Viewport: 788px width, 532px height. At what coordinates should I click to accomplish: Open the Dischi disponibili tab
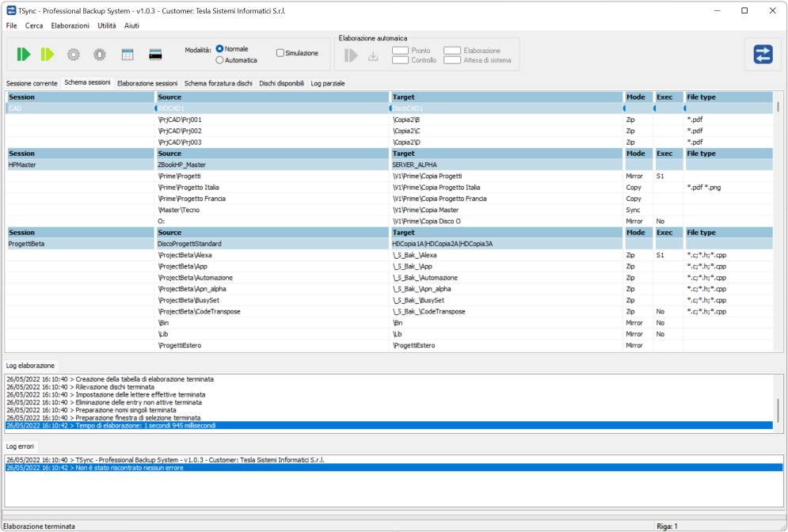pyautogui.click(x=281, y=83)
